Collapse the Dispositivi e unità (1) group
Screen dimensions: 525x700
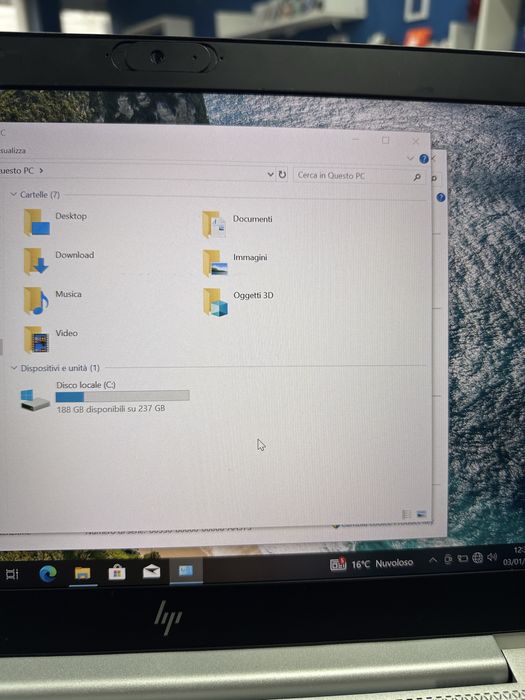pyautogui.click(x=14, y=368)
